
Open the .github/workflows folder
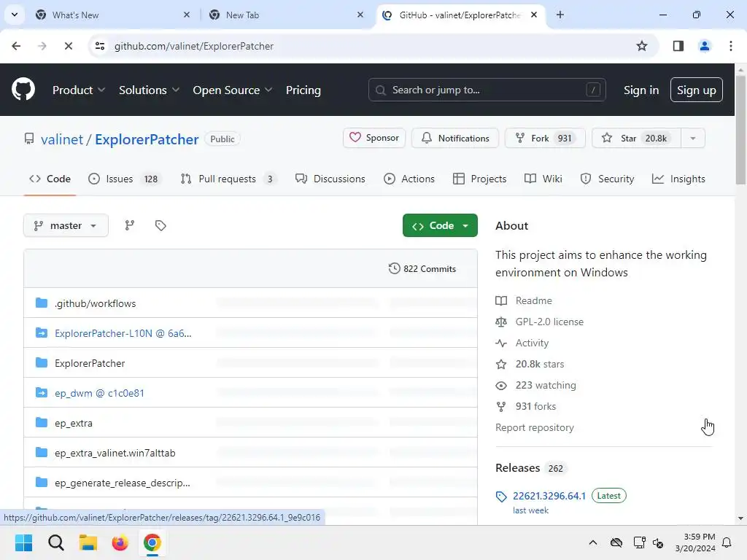(95, 303)
